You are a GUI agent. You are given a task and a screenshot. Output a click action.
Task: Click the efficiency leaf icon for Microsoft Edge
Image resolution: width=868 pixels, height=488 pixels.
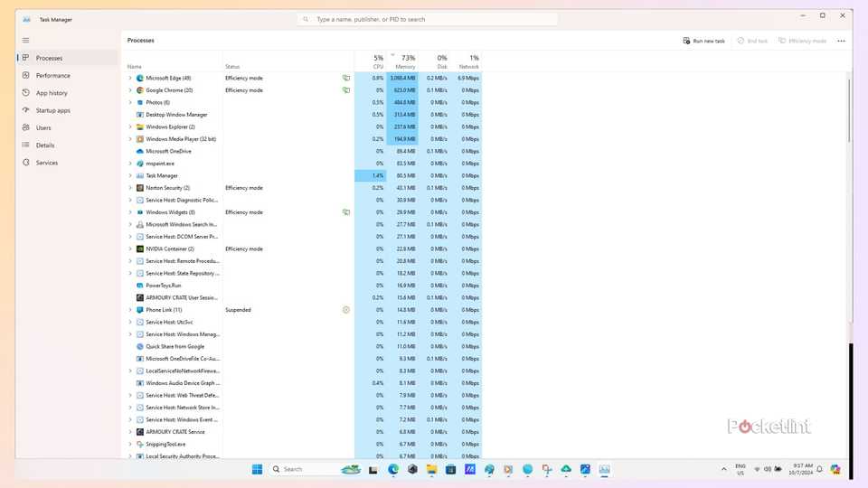[346, 78]
